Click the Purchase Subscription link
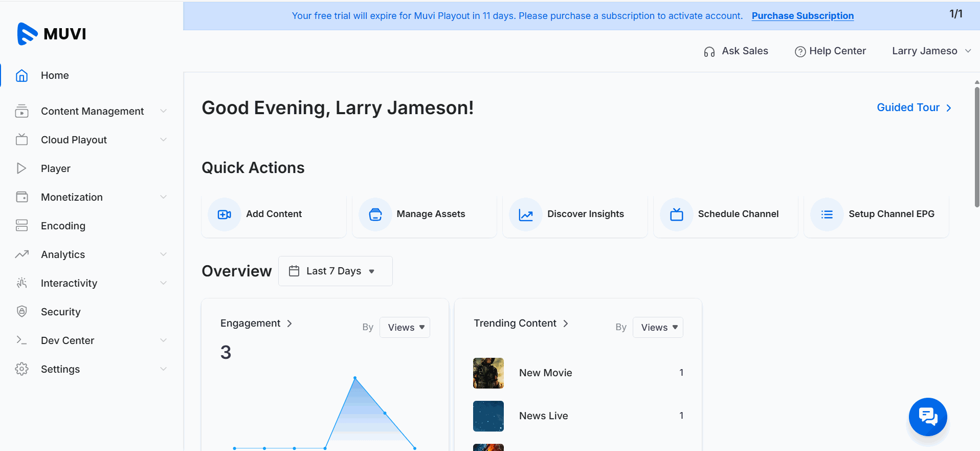980x451 pixels. pyautogui.click(x=803, y=16)
